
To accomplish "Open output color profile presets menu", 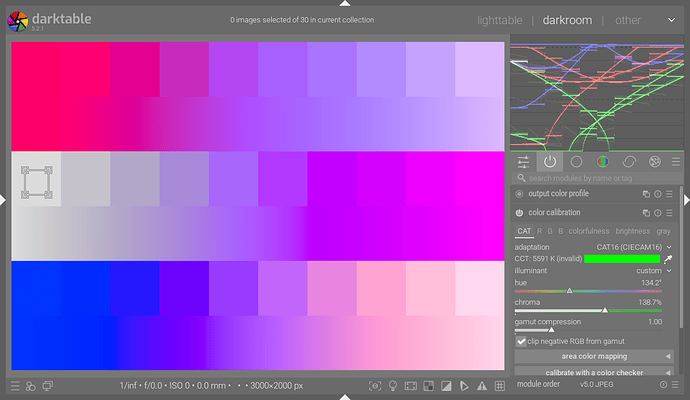I will [669, 194].
